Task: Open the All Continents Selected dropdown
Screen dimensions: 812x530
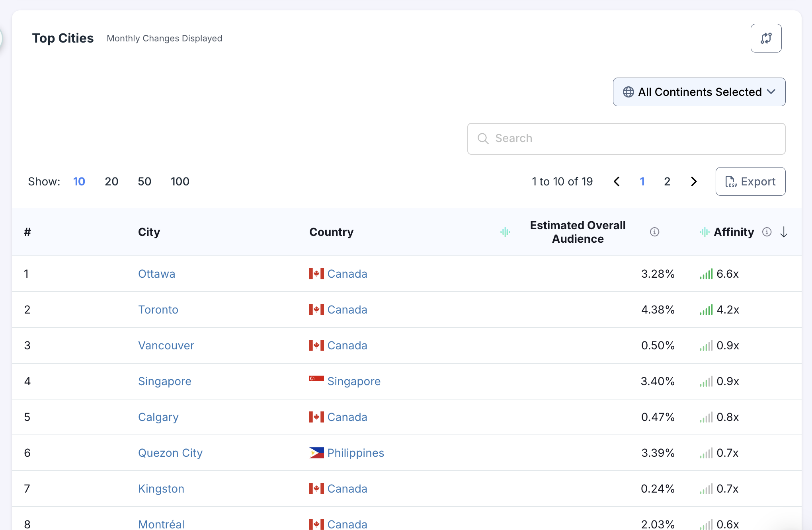Action: pos(699,92)
